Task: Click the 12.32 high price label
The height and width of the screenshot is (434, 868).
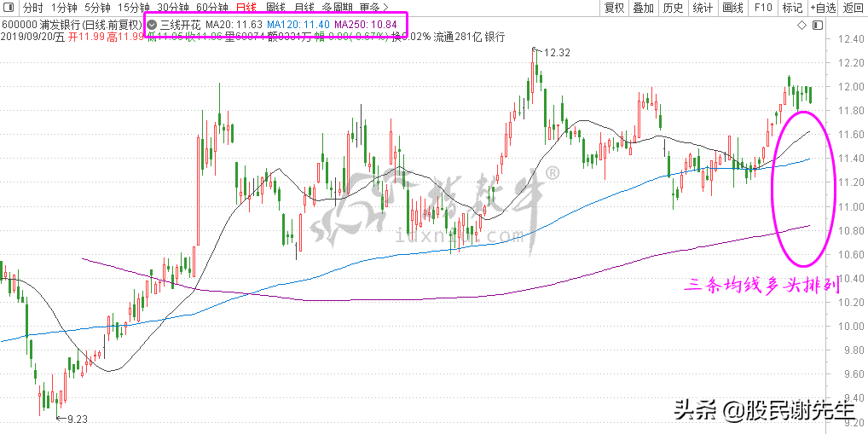Action: [557, 53]
